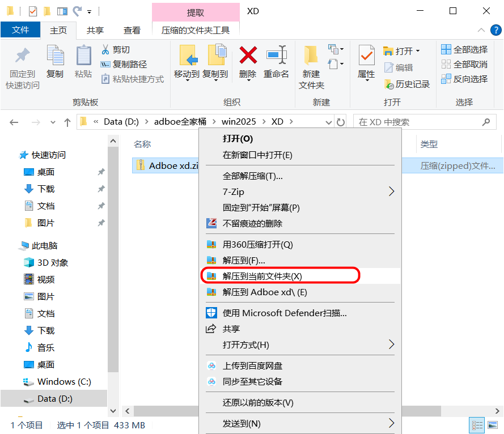The width and height of the screenshot is (504, 434).
Task: Click the blue Help question mark icon
Action: [x=495, y=30]
